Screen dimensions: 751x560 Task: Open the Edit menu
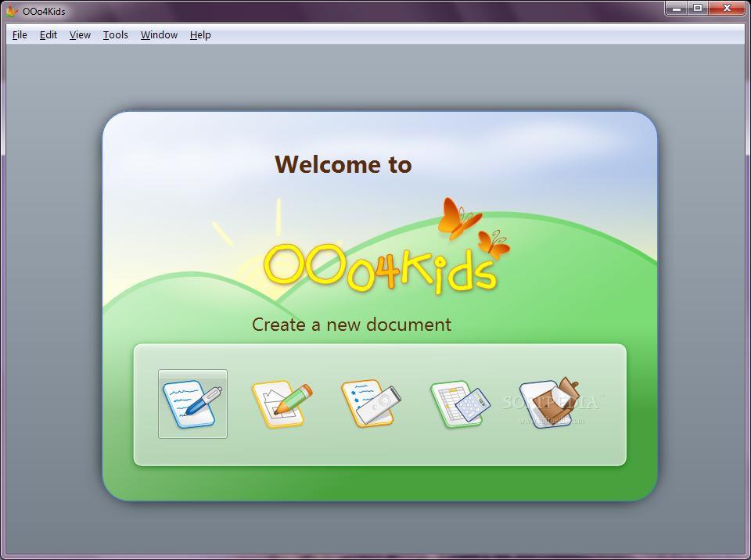(x=49, y=35)
